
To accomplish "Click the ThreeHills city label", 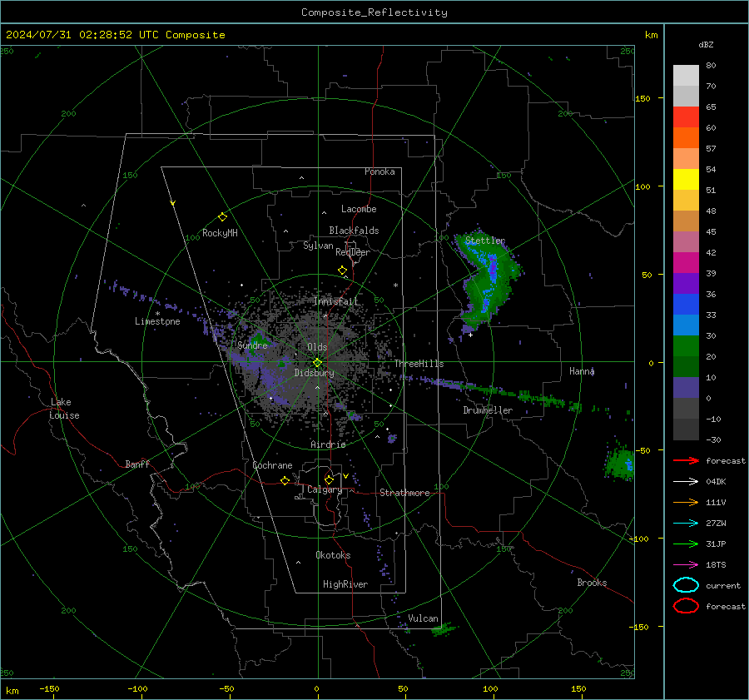I will pos(419,364).
